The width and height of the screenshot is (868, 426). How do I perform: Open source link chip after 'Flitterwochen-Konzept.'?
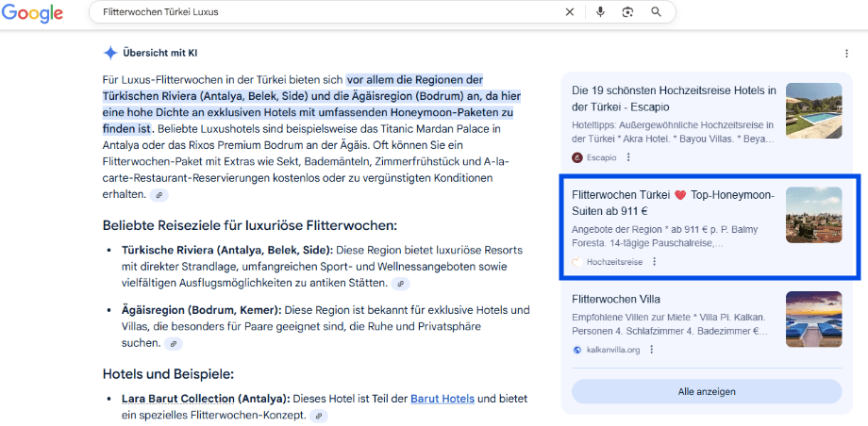318,416
